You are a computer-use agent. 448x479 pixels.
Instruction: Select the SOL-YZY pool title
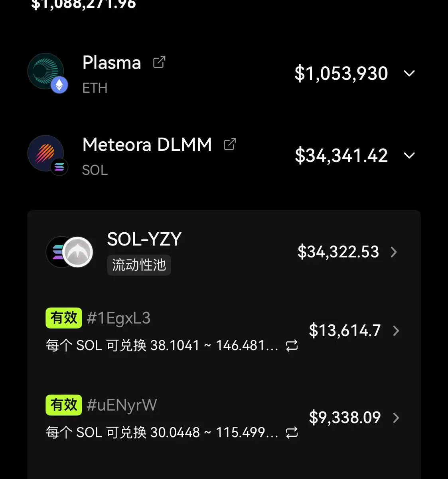point(144,239)
